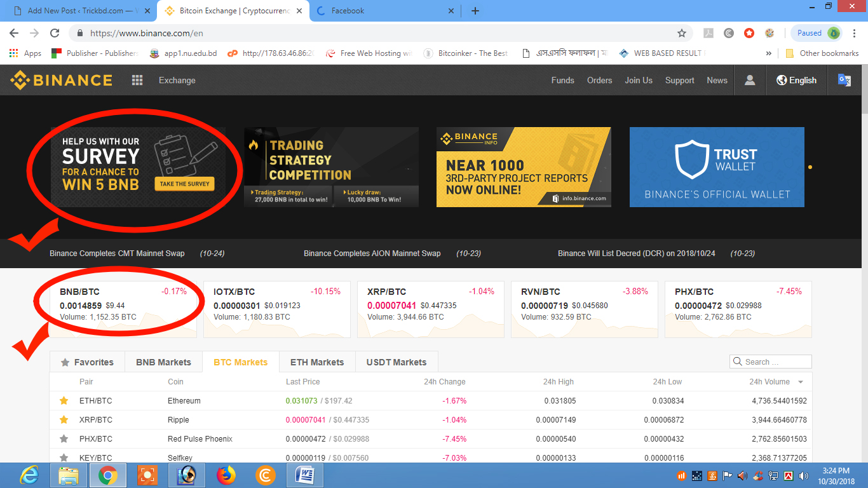Click the Take The Survey button
Viewport: 868px width, 488px height.
coord(184,184)
